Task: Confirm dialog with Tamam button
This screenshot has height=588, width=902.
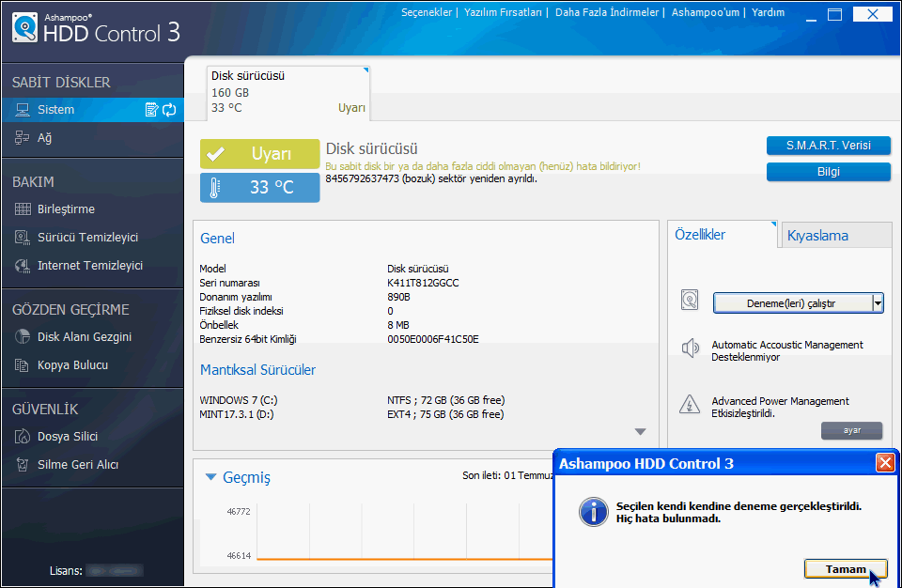Action: [x=846, y=569]
